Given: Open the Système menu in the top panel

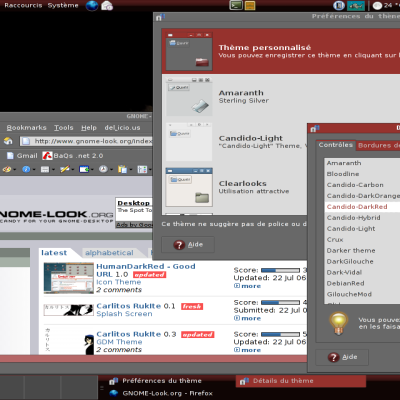Looking at the screenshot, I should 63,5.
